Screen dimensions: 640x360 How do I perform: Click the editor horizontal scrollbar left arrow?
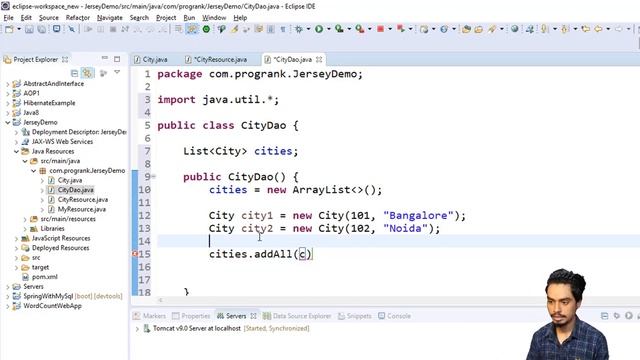(x=160, y=300)
